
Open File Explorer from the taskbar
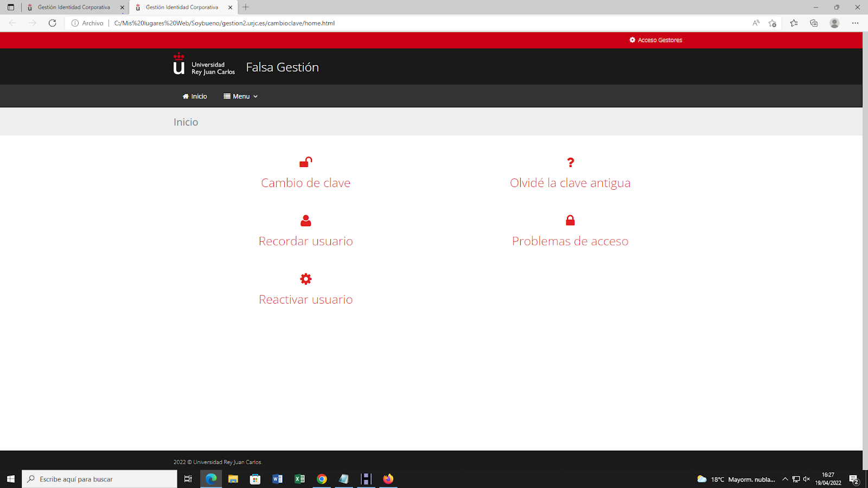tap(233, 479)
